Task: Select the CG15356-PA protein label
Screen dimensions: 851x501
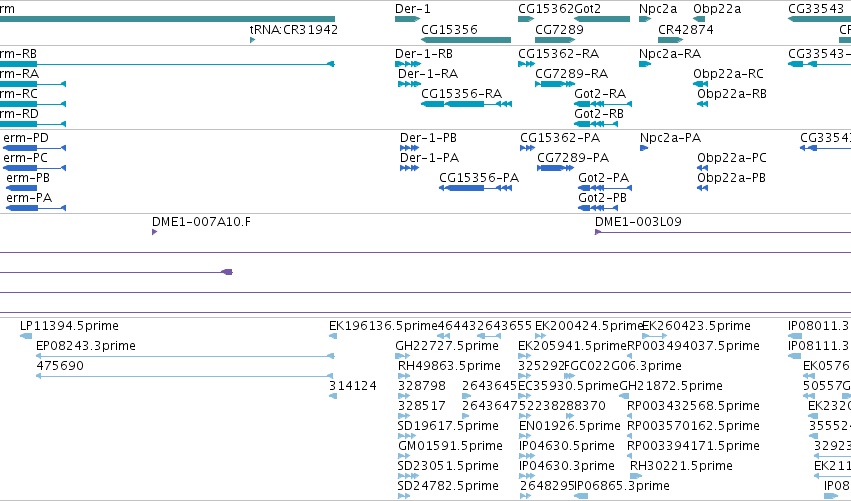Action: coord(479,178)
